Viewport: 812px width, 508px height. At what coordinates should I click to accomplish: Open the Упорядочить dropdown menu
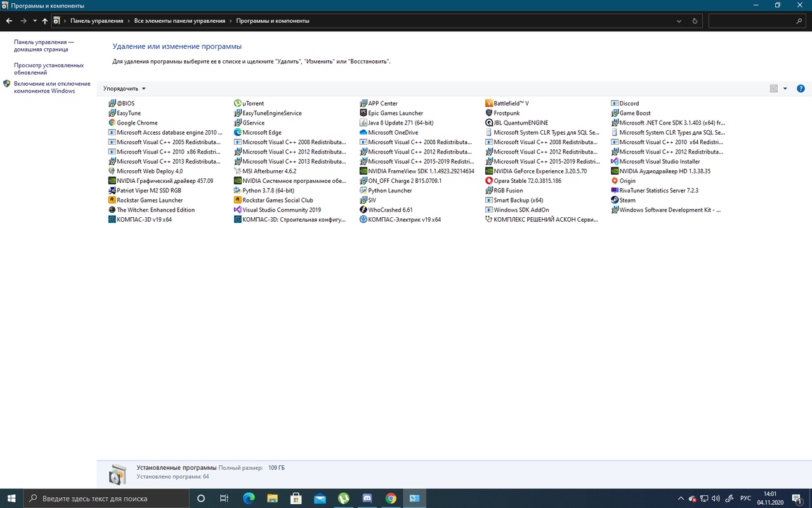tap(124, 89)
